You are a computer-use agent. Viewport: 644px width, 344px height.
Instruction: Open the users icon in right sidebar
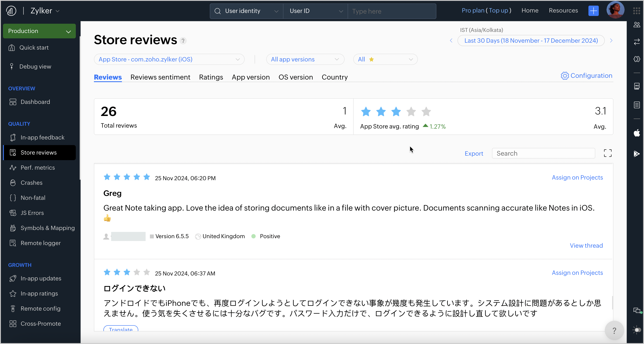pyautogui.click(x=637, y=25)
